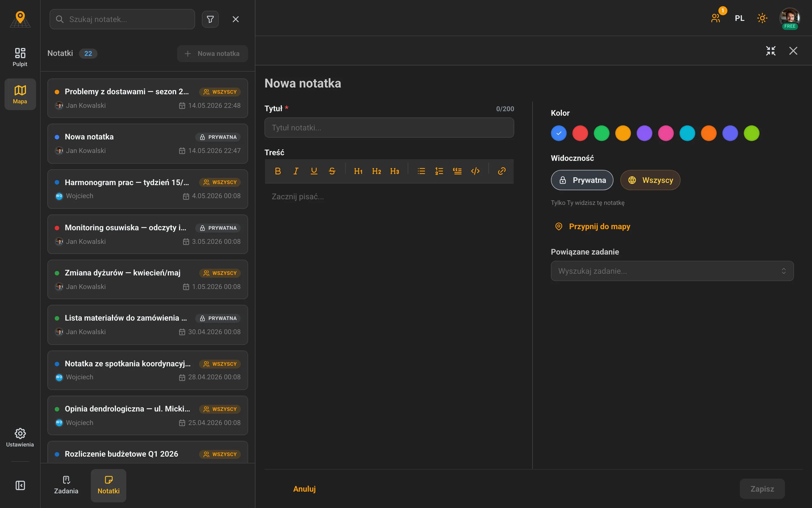Apply Heading 1 style
This screenshot has height=508, width=812.
click(358, 171)
